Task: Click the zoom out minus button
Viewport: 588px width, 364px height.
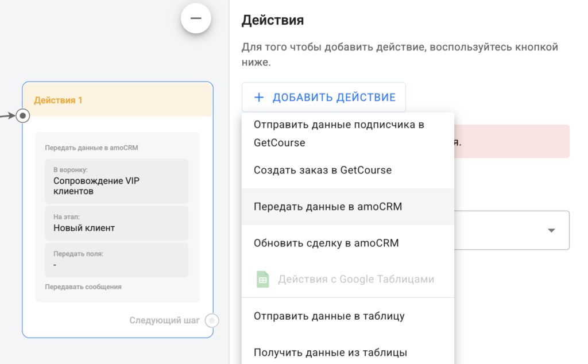Action: pos(196,18)
